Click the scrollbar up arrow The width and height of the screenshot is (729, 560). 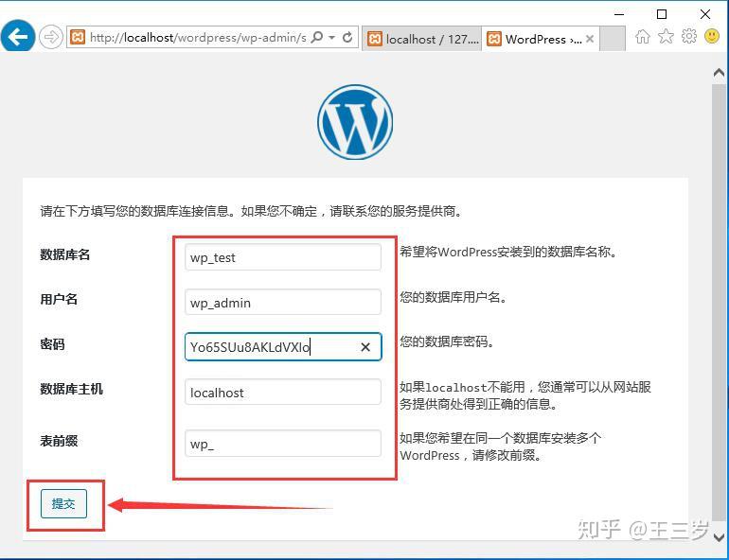719,74
